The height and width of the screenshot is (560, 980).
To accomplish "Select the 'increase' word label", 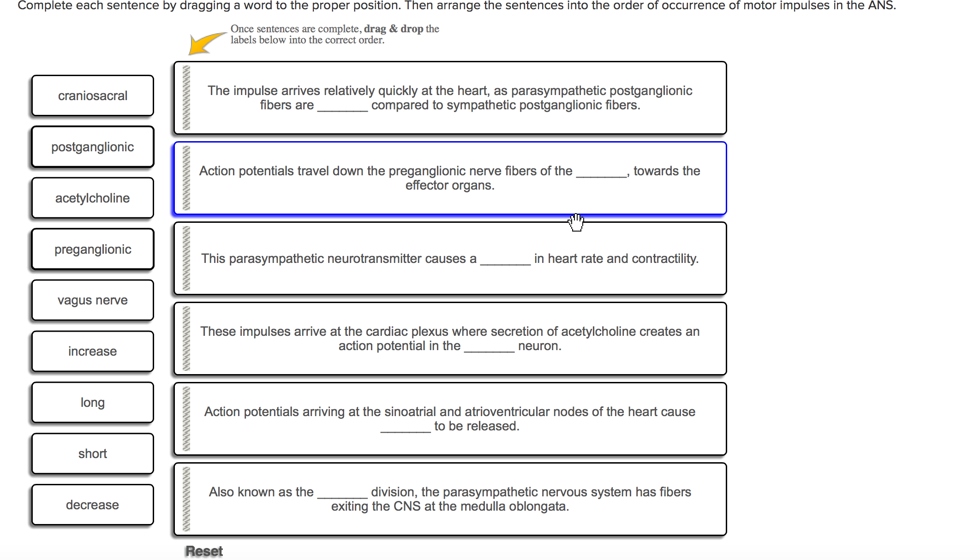I will (92, 351).
